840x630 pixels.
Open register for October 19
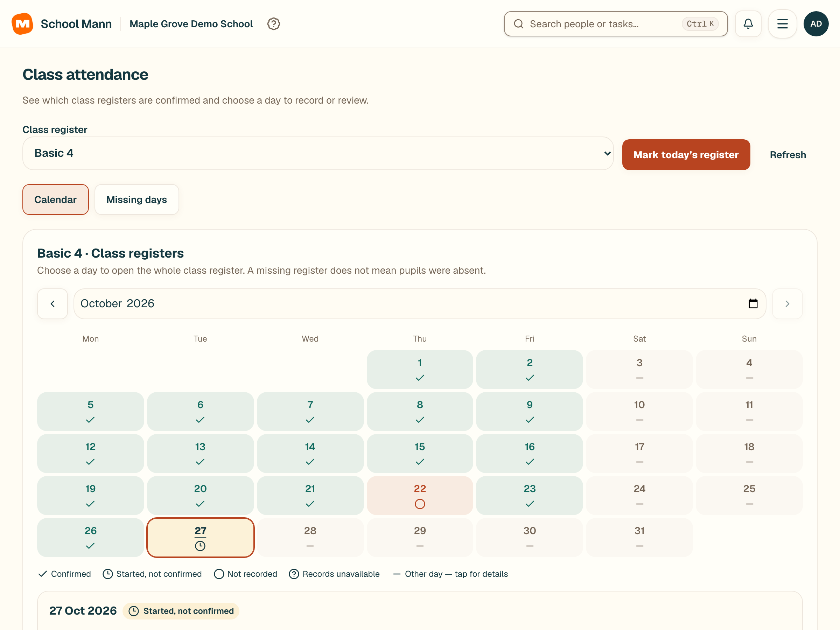point(90,496)
